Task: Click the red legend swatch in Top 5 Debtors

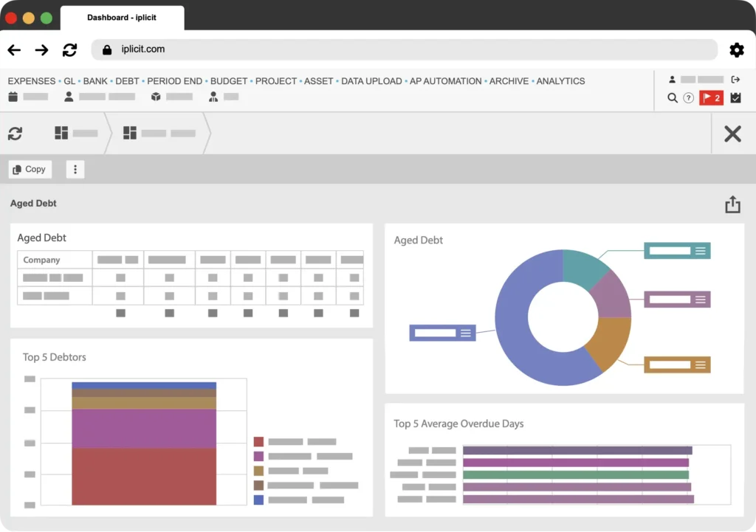Action: click(x=258, y=441)
